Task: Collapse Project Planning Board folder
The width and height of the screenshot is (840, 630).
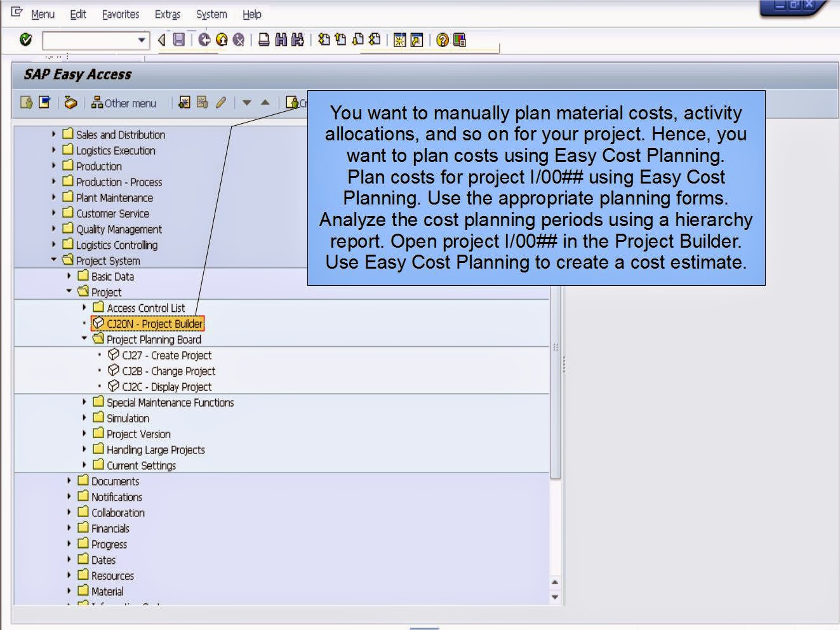Action: click(84, 338)
